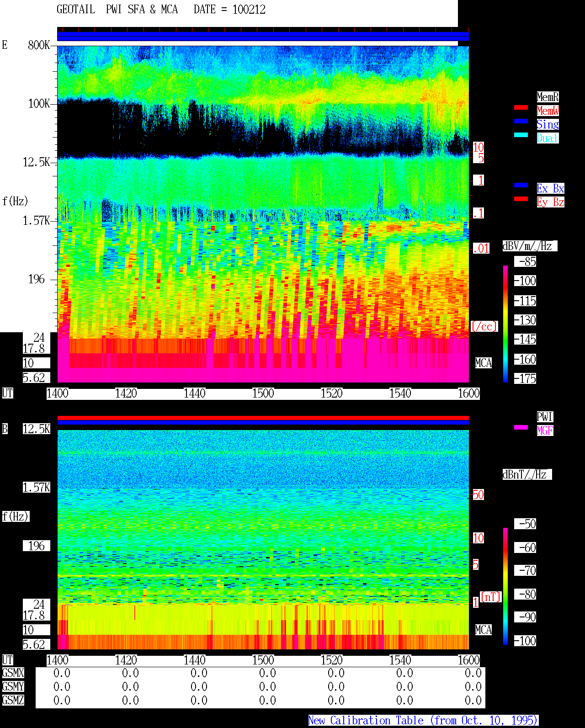Screen dimensions: 585x728
Task: Click the dBV/m/√Hz unit label
Action: pos(530,246)
